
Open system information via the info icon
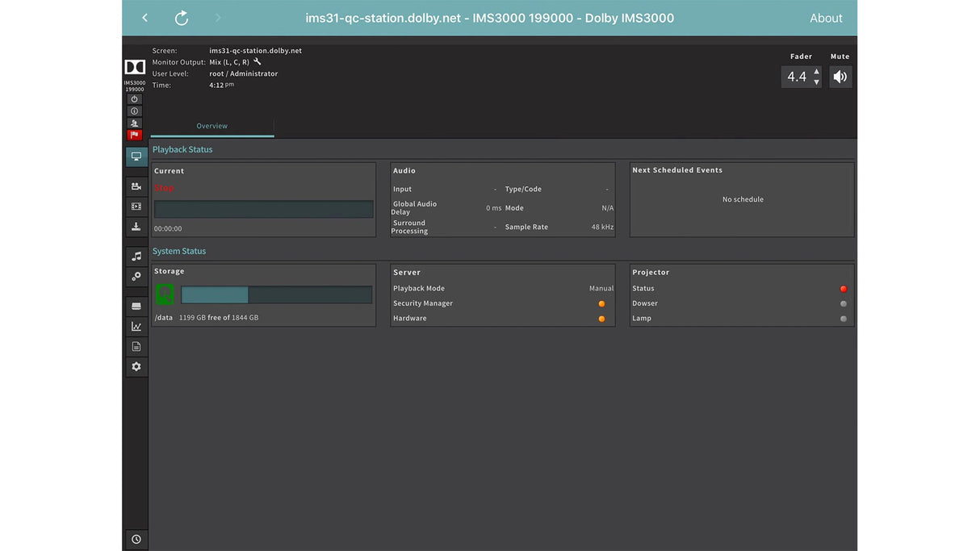(x=135, y=111)
